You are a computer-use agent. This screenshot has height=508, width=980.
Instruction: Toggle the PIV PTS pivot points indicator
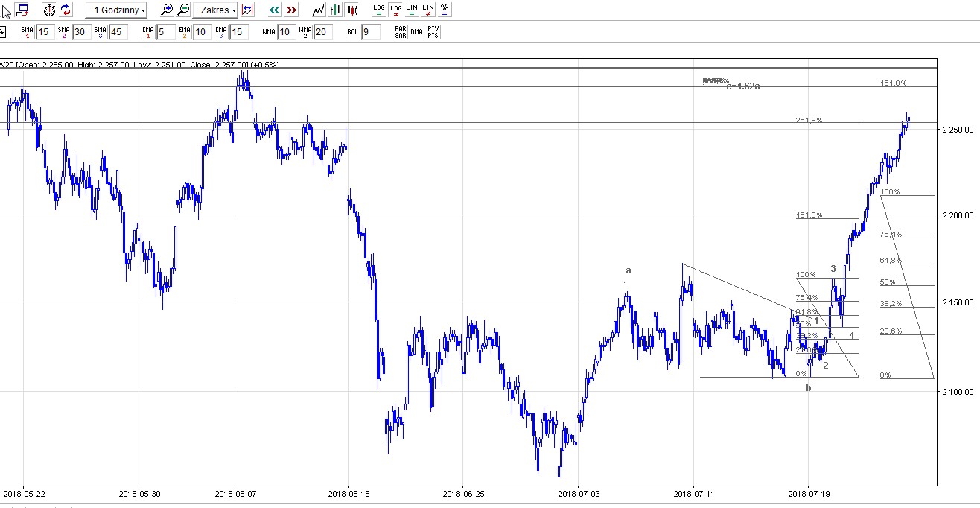pyautogui.click(x=433, y=32)
